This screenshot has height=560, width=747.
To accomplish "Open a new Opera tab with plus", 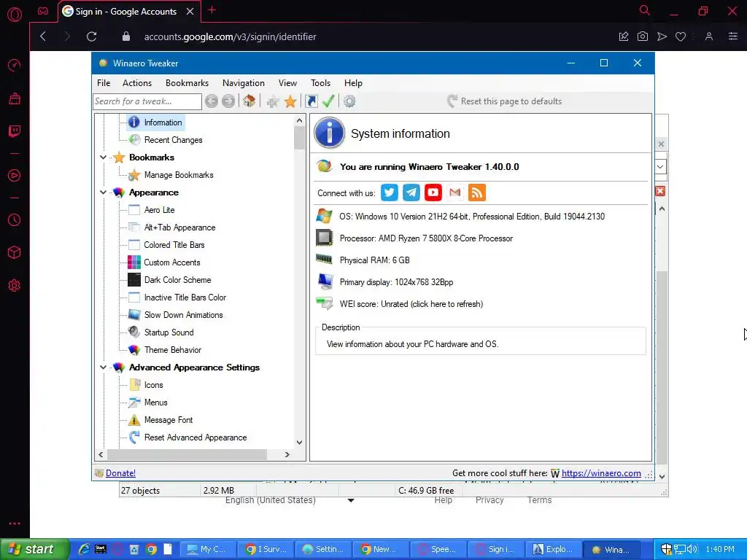I will 212,10.
